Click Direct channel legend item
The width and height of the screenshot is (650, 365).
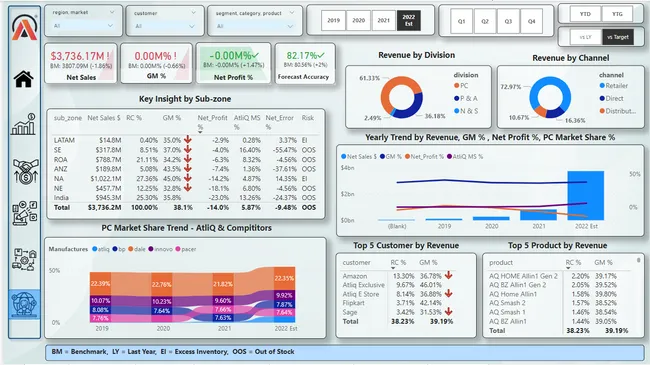click(611, 98)
